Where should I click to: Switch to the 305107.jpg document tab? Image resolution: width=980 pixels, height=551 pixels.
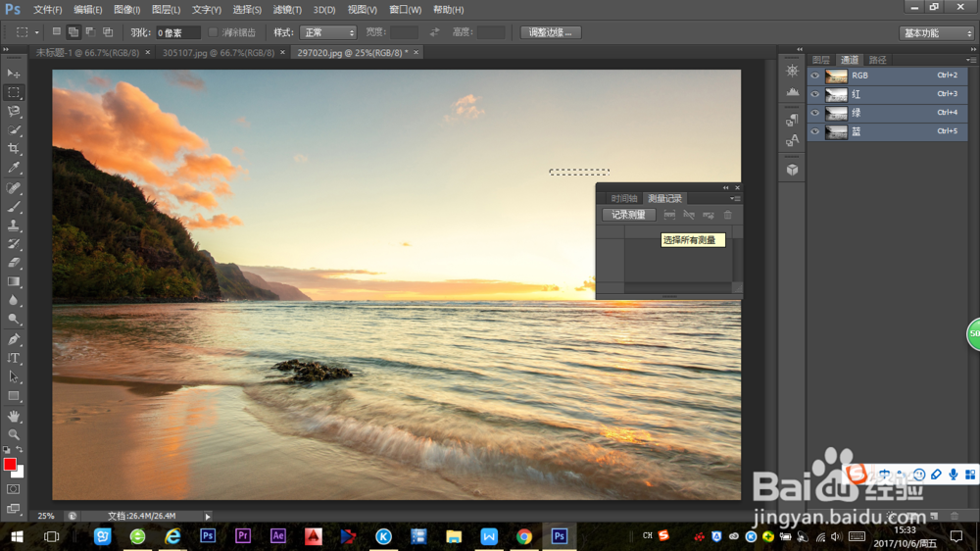219,53
